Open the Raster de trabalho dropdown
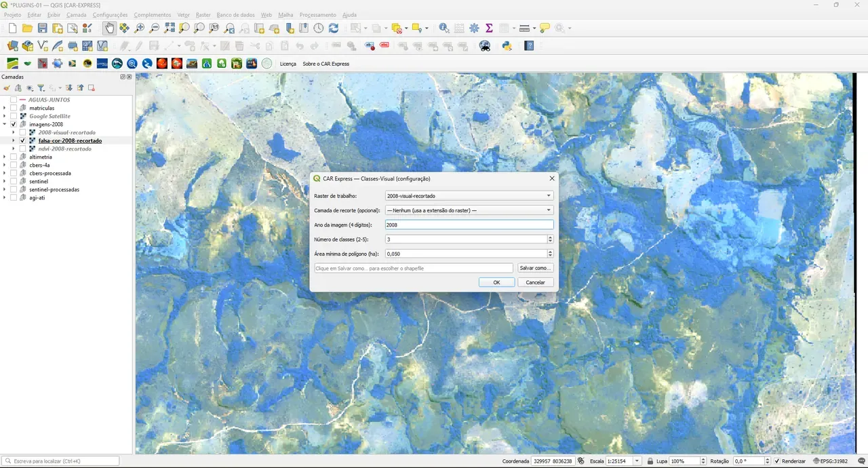 tap(469, 195)
